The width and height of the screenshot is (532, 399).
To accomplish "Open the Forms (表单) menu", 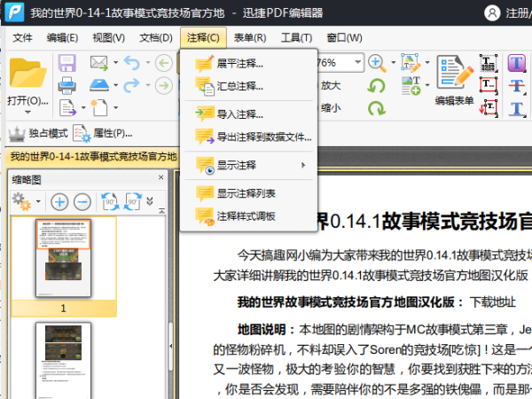I will tap(249, 37).
